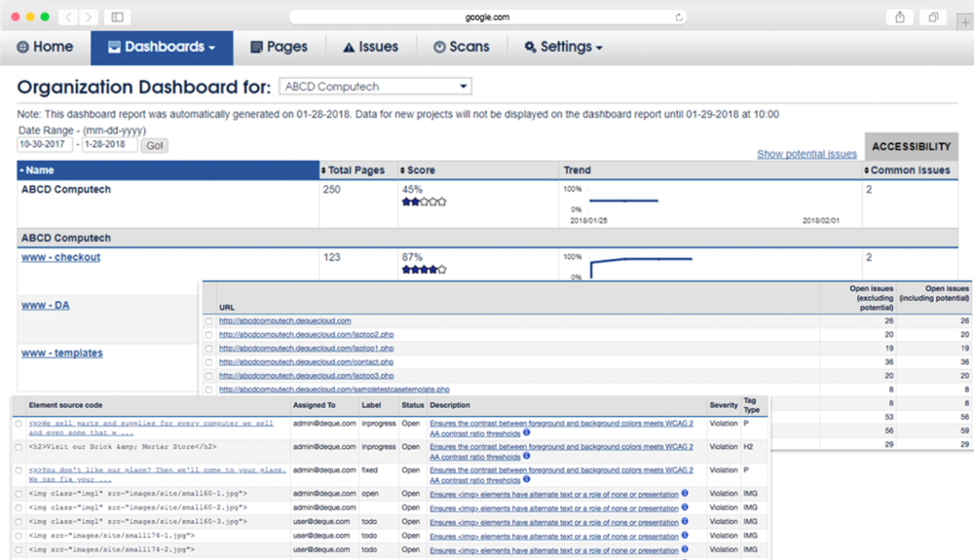The height and width of the screenshot is (560, 974).
Task: Click the Element source code column header
Action: 65,405
